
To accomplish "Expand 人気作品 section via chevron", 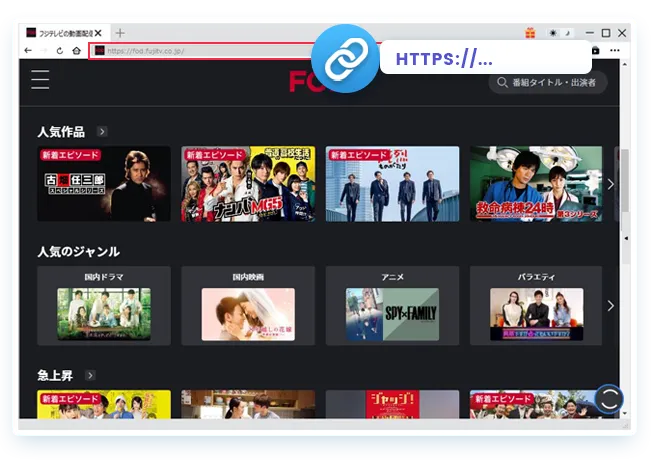I will click(102, 132).
